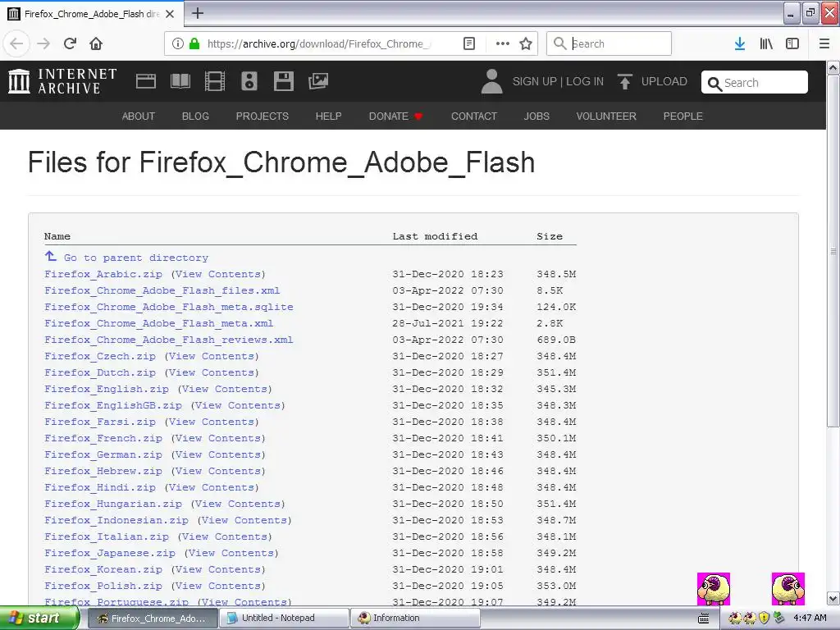Click the UPLOAD arrow icon

point(624,81)
